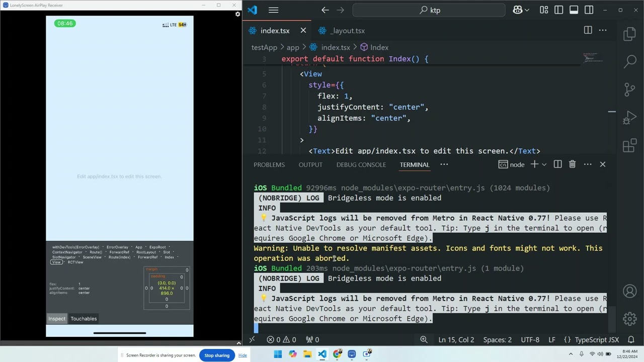Open the Explorer view in activity bar
Image resolution: width=644 pixels, height=362 pixels.
pos(630,34)
